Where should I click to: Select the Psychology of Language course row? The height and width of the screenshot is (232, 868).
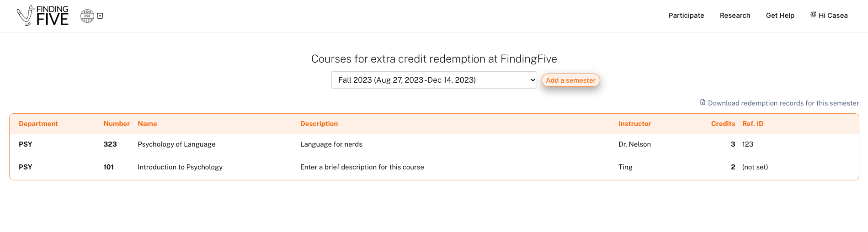click(x=176, y=144)
